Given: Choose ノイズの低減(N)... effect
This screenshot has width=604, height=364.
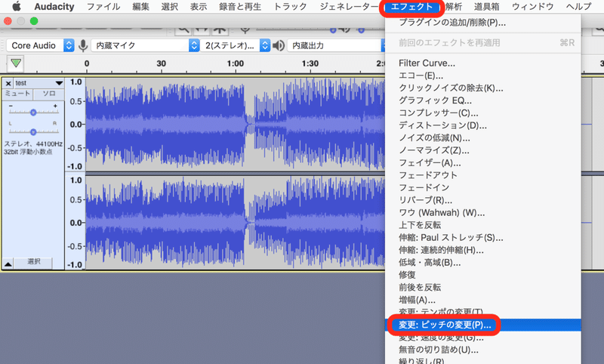Looking at the screenshot, I should [483, 138].
